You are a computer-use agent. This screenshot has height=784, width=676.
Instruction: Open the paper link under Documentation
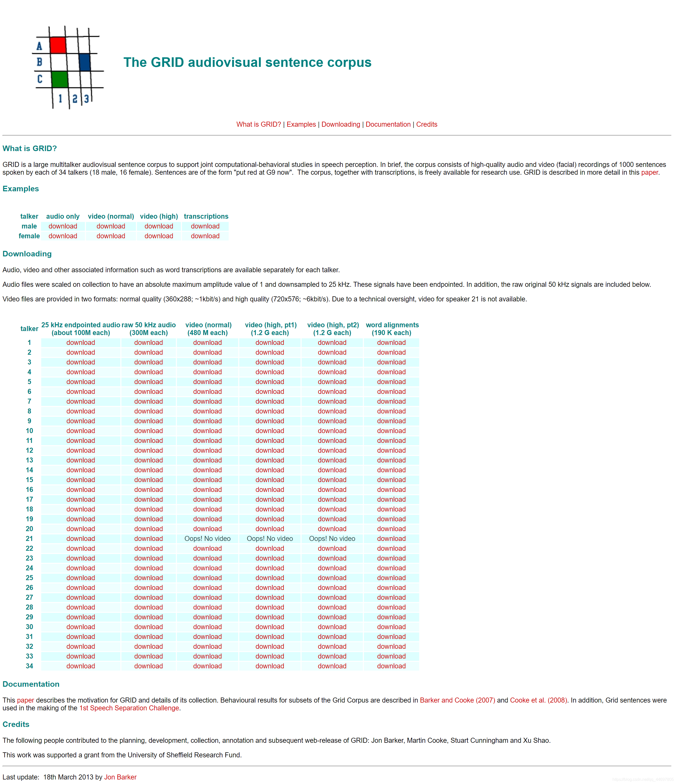[25, 700]
